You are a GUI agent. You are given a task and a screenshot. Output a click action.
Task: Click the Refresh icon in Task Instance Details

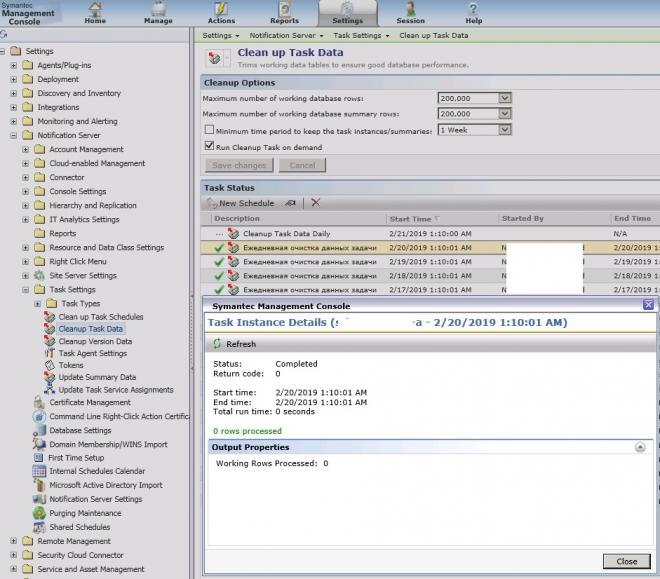click(x=217, y=344)
